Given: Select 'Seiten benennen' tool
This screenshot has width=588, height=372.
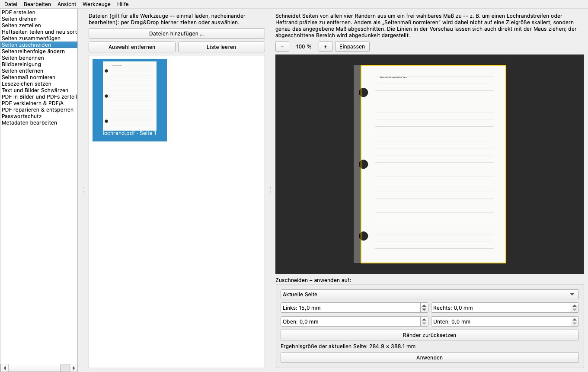Looking at the screenshot, I should [x=39, y=58].
